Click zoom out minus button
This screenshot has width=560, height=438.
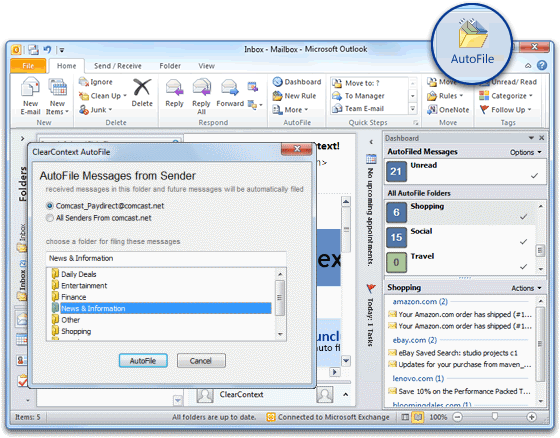pyautogui.click(x=458, y=417)
